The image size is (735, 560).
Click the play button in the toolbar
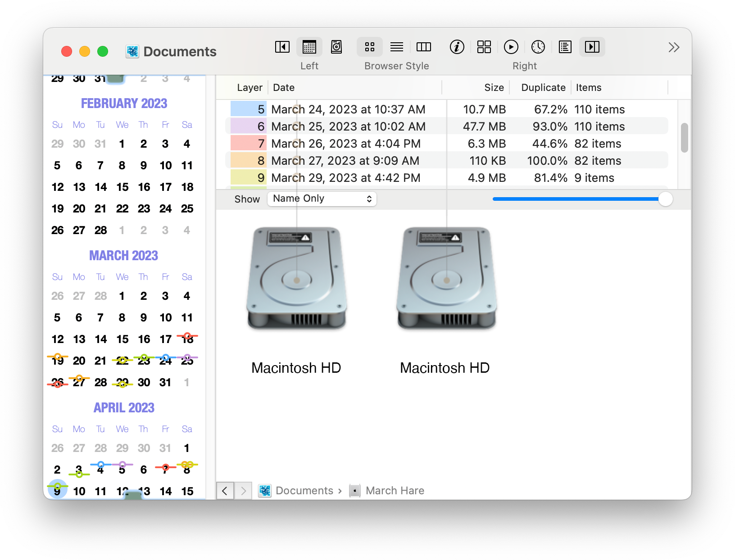511,47
